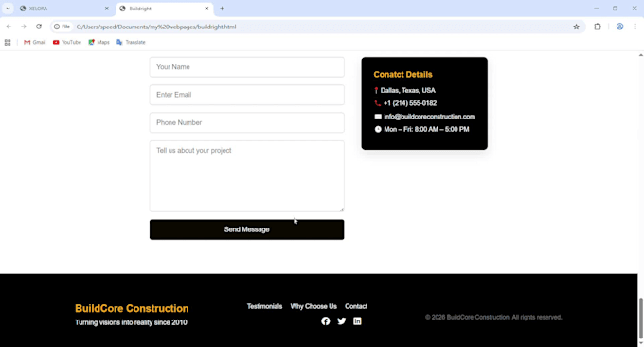The height and width of the screenshot is (347, 644).
Task: Open the Chrome profile avatar icon
Action: coord(619,27)
